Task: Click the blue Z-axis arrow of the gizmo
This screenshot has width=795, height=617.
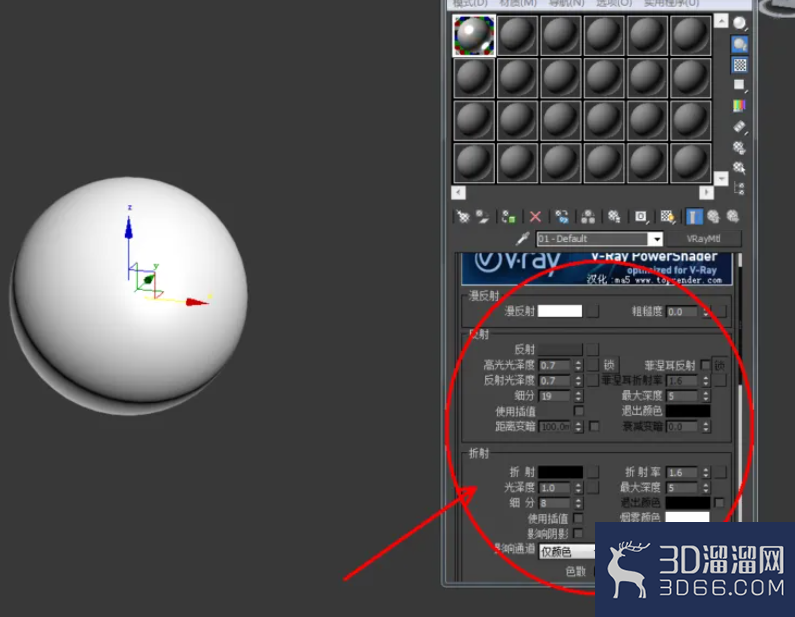Action: [129, 227]
